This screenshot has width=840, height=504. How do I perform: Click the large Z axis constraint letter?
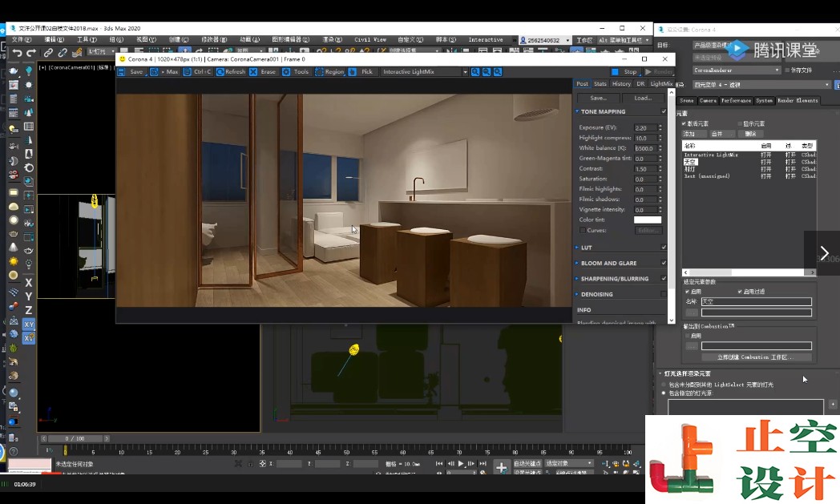click(x=29, y=310)
